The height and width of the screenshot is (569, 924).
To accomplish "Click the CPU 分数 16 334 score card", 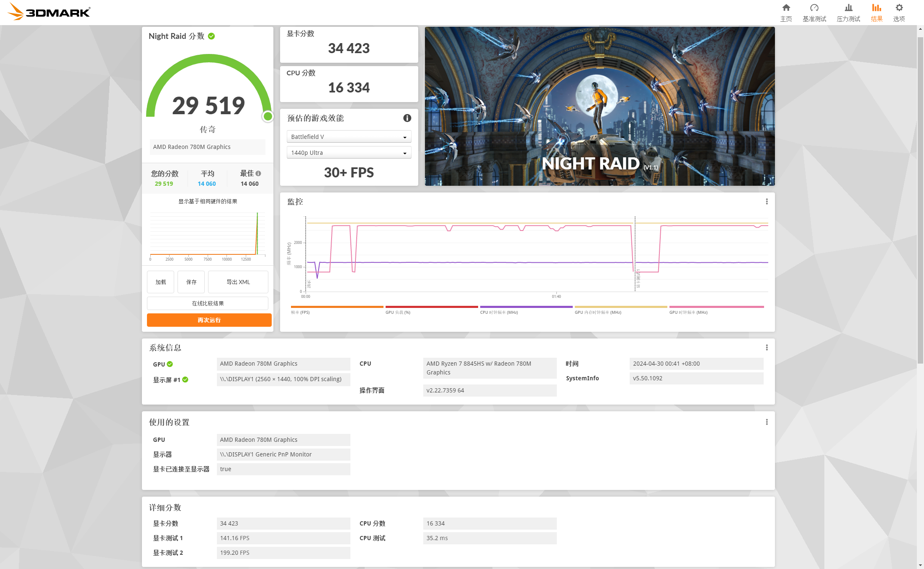I will (349, 84).
